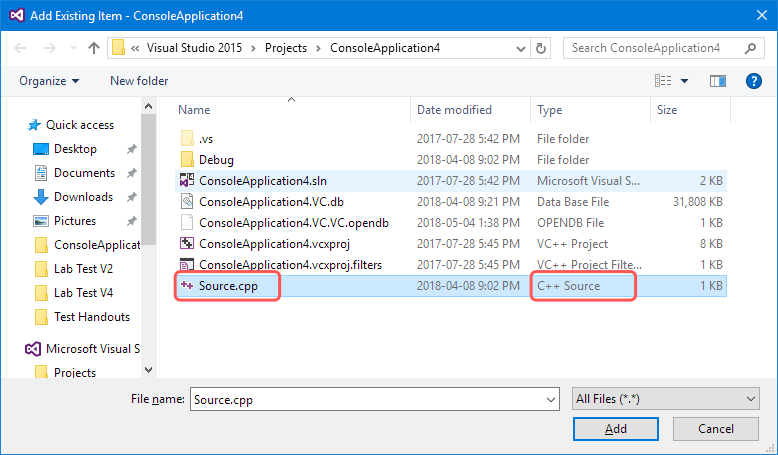Expand chevron after Projects breadcrumb

[x=319, y=48]
